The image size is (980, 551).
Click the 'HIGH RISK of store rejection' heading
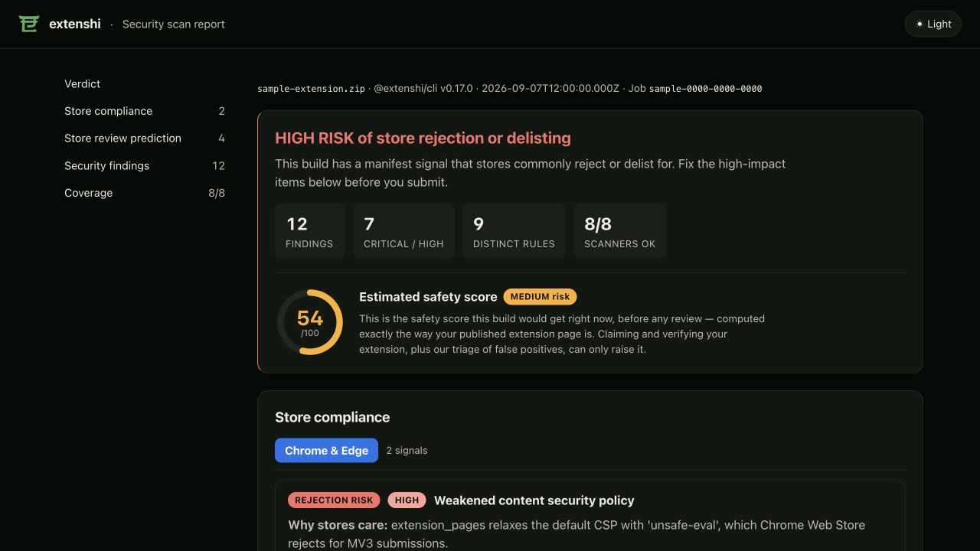point(423,138)
